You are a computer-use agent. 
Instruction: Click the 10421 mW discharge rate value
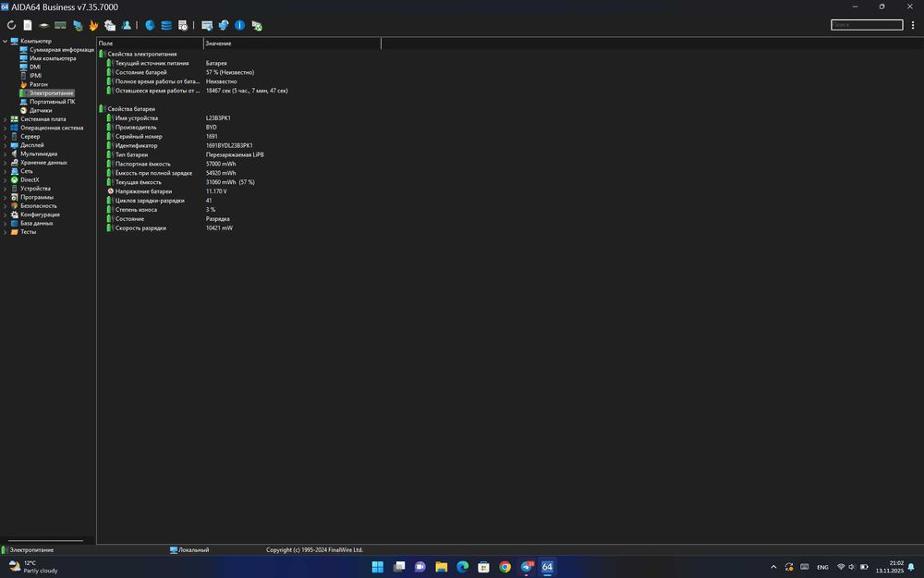pyautogui.click(x=219, y=228)
